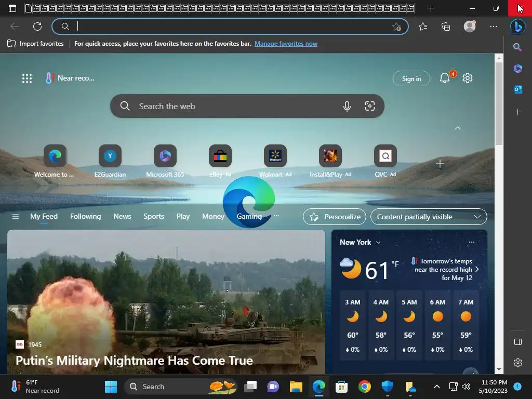Screen dimensions: 532x399
Task: Open weather card more options
Action: tap(472, 242)
